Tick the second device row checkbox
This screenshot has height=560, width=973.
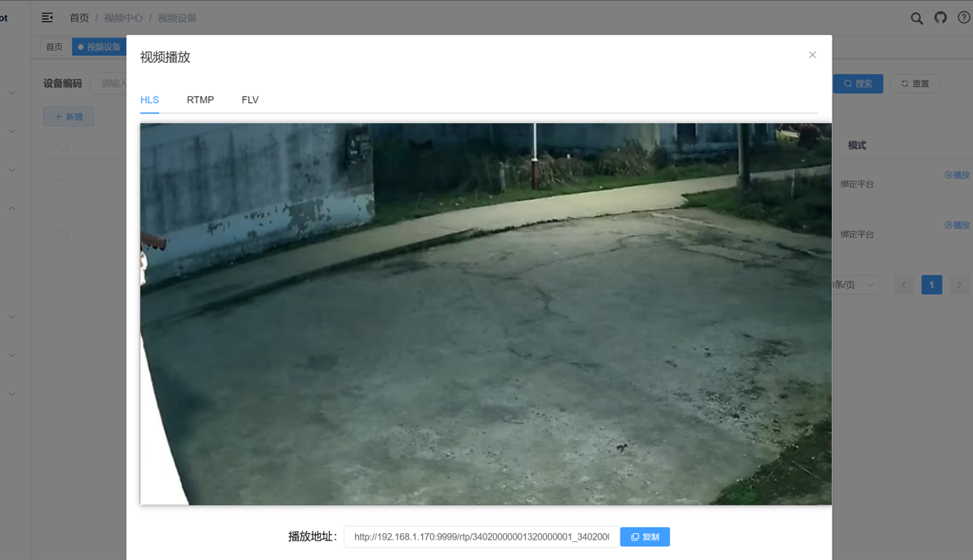point(61,234)
